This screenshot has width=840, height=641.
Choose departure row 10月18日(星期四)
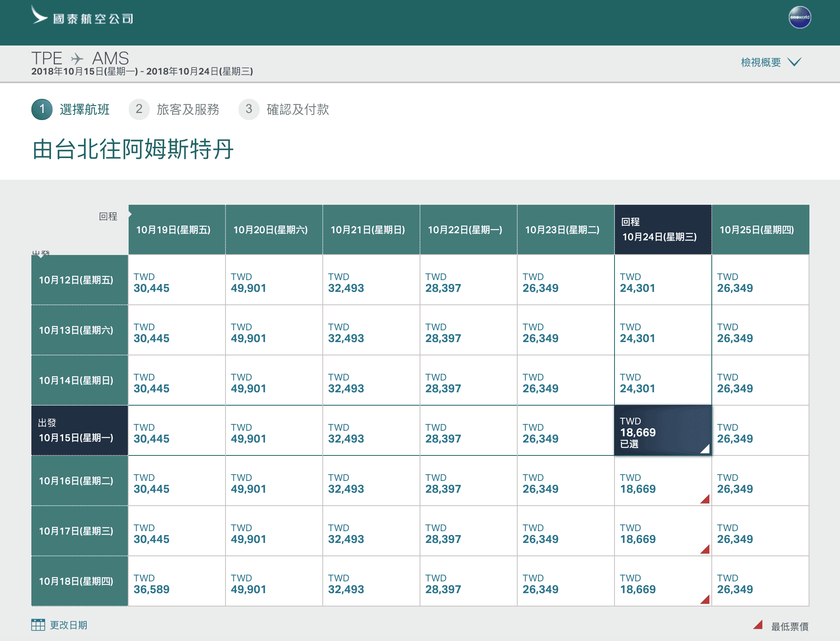[x=80, y=581]
